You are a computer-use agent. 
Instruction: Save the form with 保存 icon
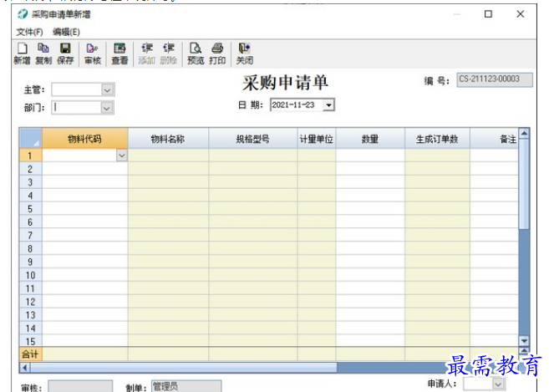click(65, 53)
